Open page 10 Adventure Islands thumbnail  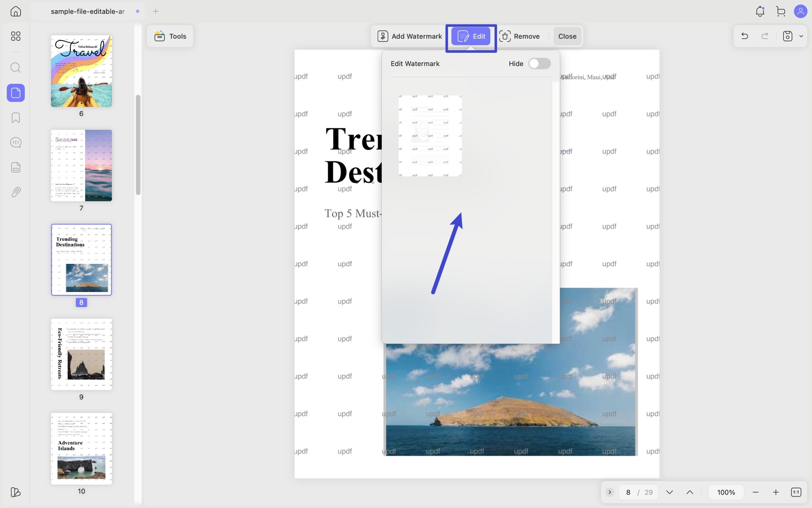click(x=82, y=449)
